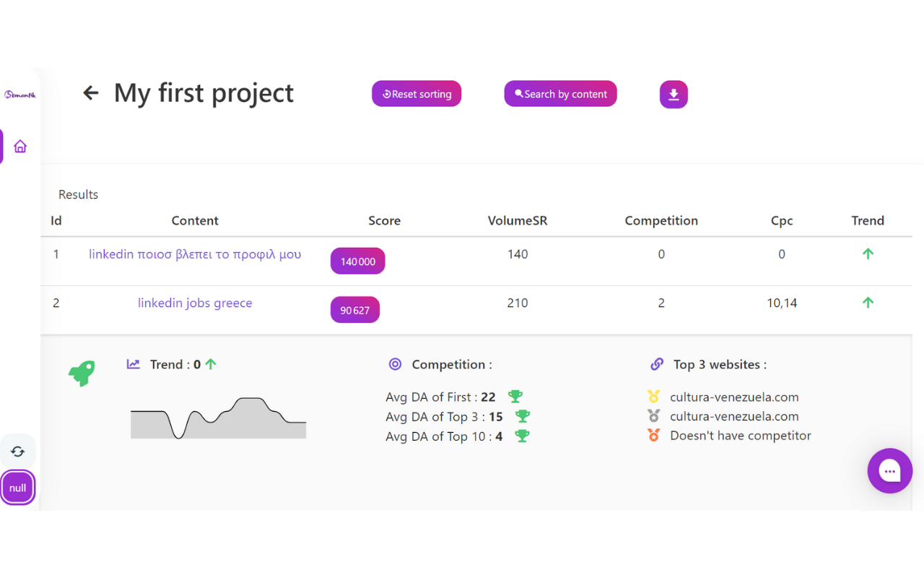The height and width of the screenshot is (578, 924).
Task: Click trophy icon next to Avg DA of Top 3
Action: click(x=523, y=416)
